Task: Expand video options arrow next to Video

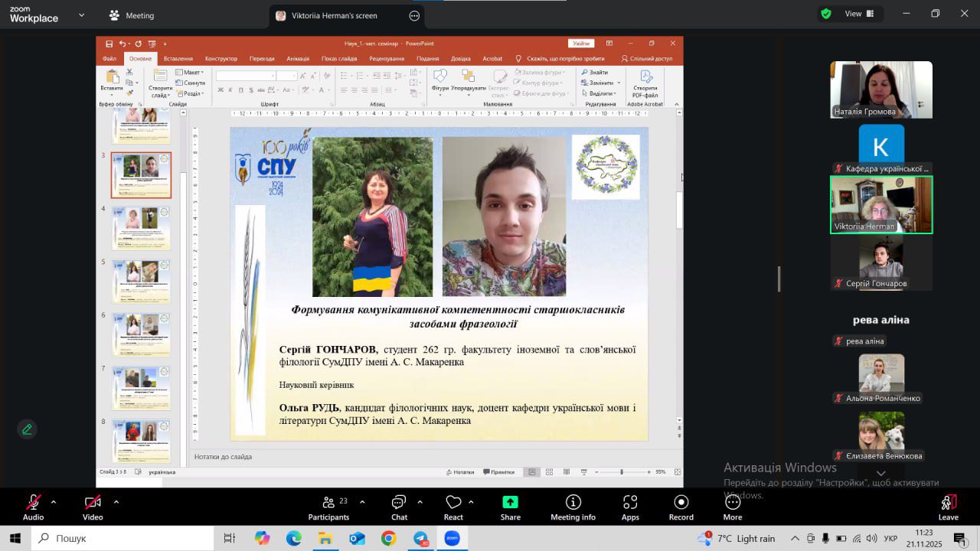Action: [116, 502]
